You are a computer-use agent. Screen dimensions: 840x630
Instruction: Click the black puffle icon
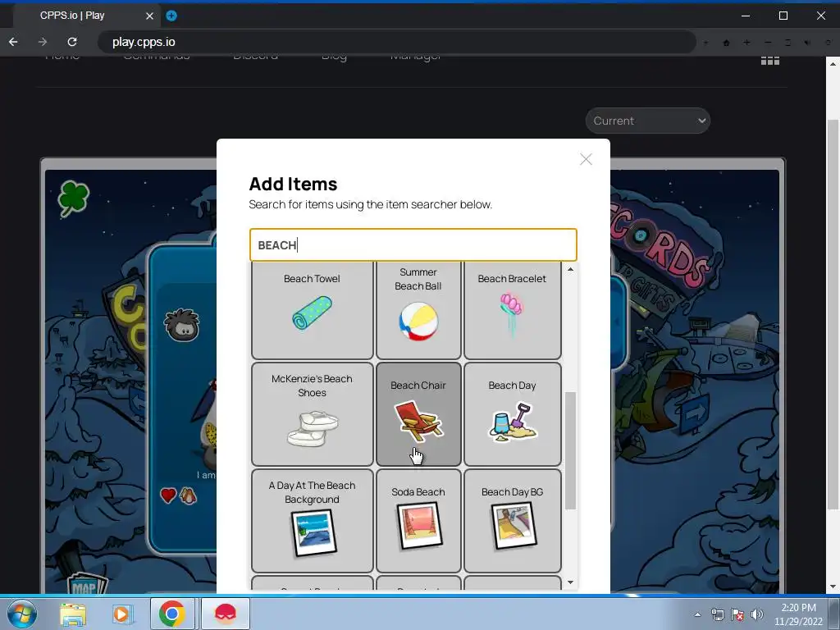point(182,325)
